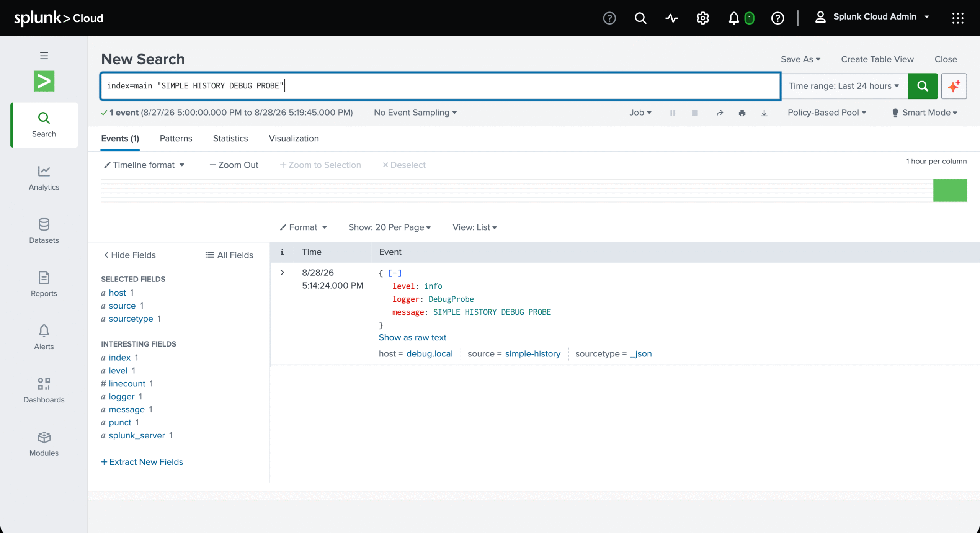Screen dimensions: 980x533
Task: Click Extract New Fields link
Action: click(142, 462)
